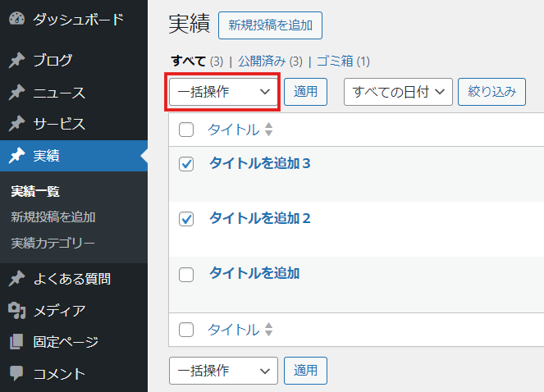Open the top 一括操作 dropdown
This screenshot has width=544, height=392.
pyautogui.click(x=223, y=92)
